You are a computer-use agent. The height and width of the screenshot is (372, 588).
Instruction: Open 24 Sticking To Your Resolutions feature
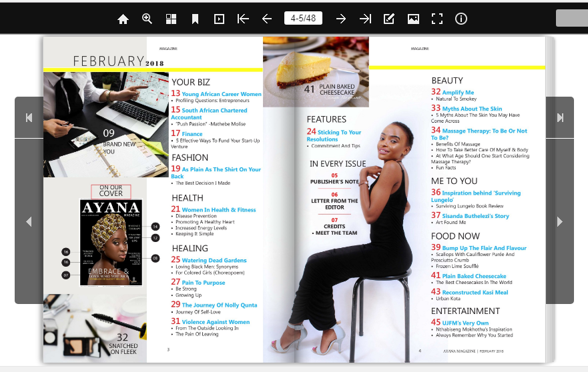[x=334, y=135]
